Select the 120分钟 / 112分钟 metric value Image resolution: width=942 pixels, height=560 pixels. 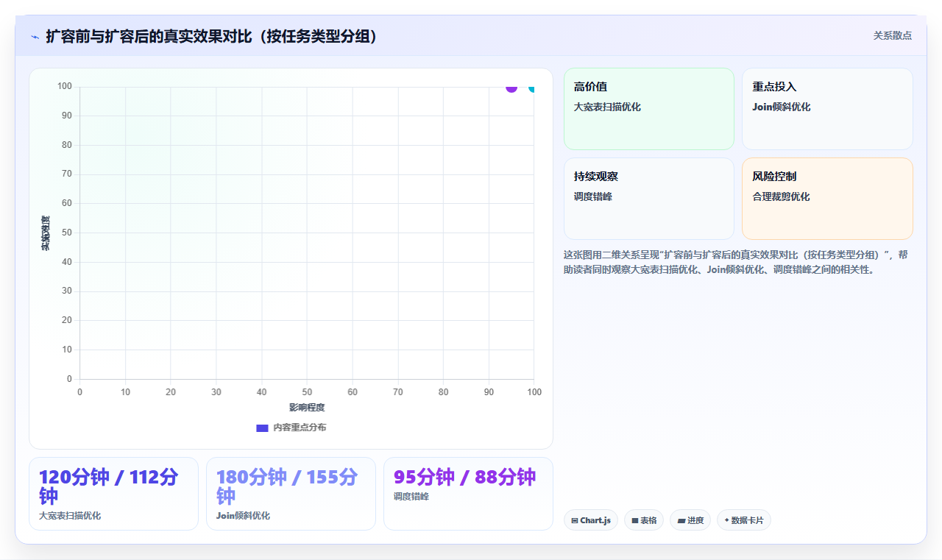pos(109,486)
